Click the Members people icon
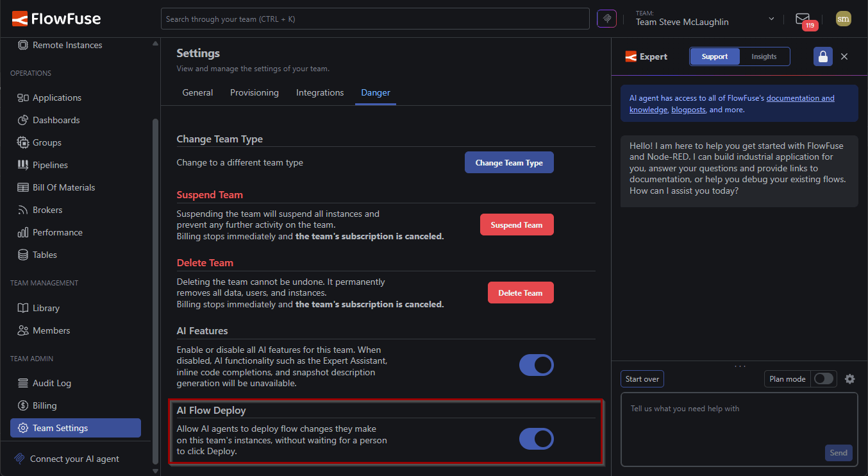 pyautogui.click(x=23, y=330)
